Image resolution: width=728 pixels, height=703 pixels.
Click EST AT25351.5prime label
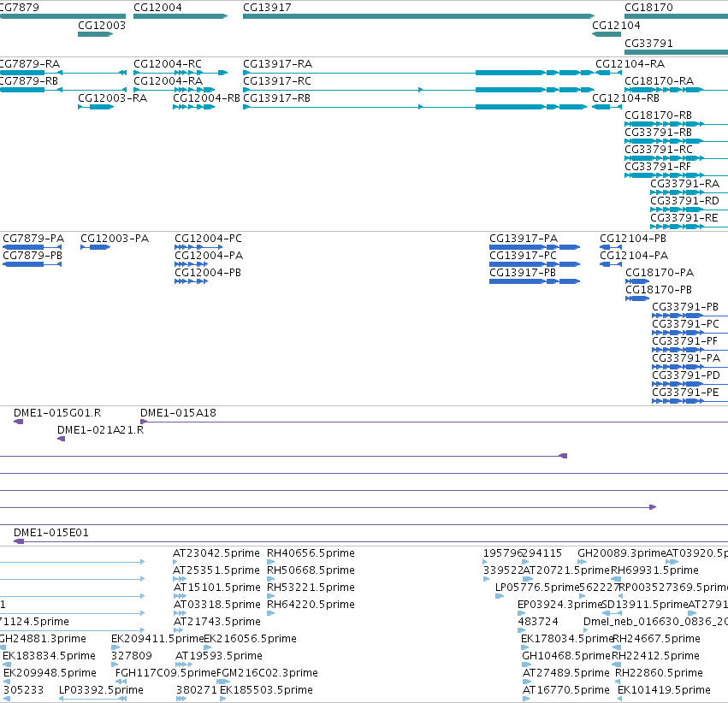[216, 570]
